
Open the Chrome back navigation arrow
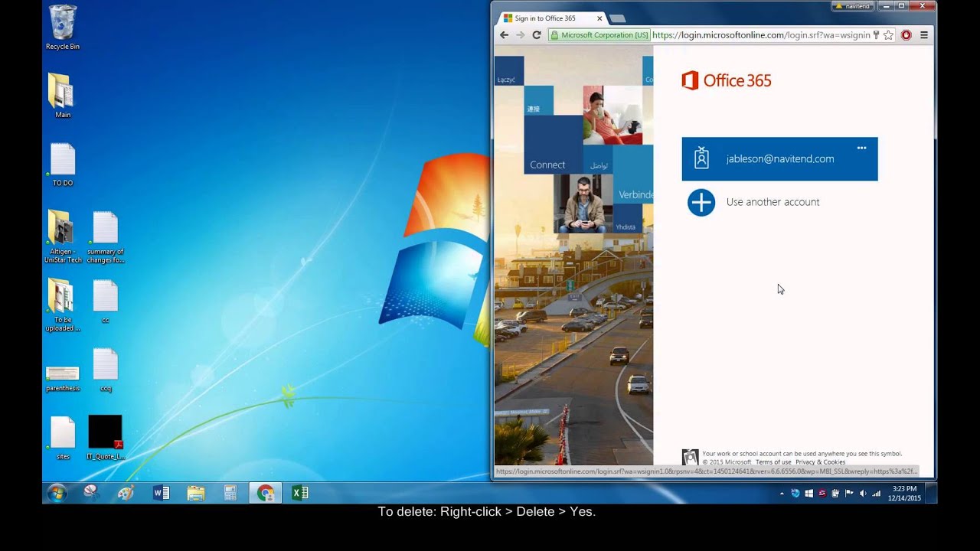503,35
